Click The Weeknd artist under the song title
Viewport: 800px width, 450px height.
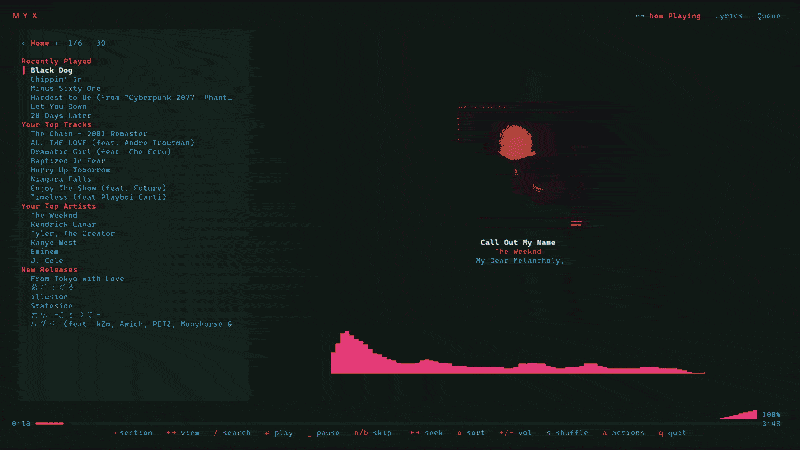(x=518, y=252)
